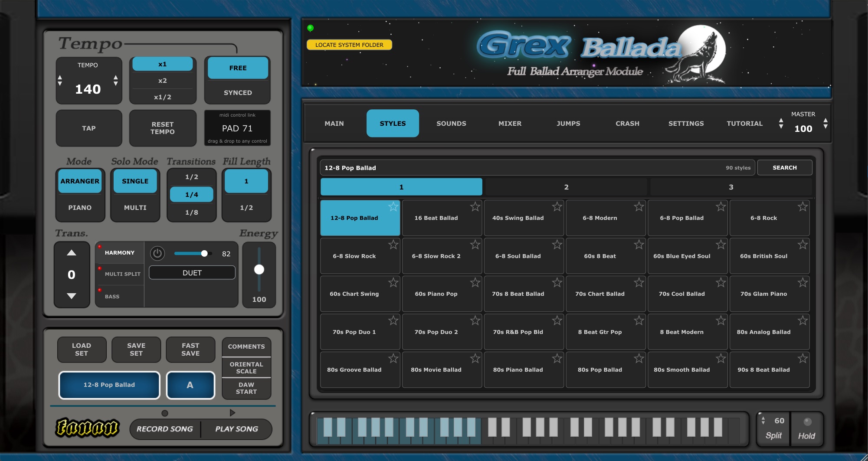Click the SEARCH button
The image size is (868, 461).
(785, 167)
